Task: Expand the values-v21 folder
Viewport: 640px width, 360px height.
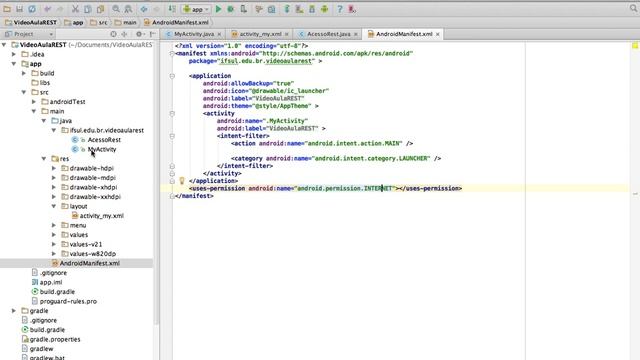Action: (x=54, y=244)
